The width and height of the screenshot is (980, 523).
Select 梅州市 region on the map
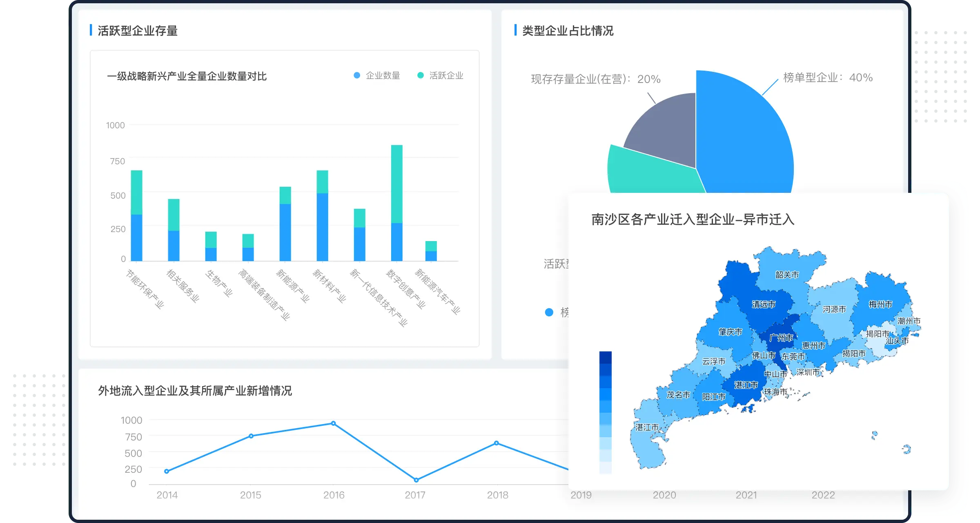click(x=880, y=304)
